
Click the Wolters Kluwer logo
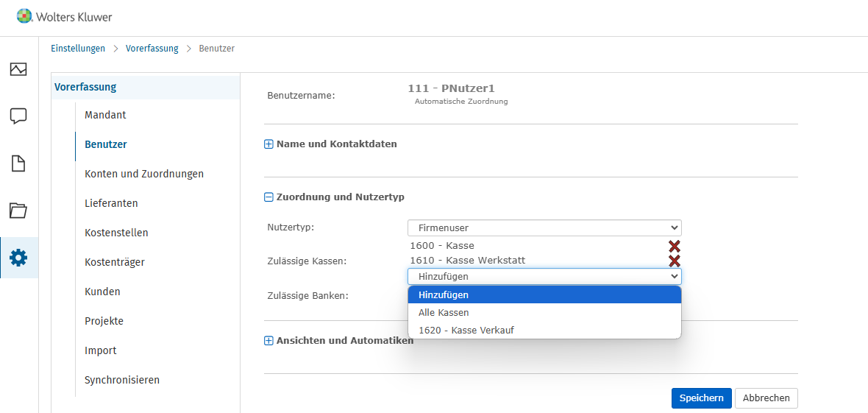click(x=64, y=17)
